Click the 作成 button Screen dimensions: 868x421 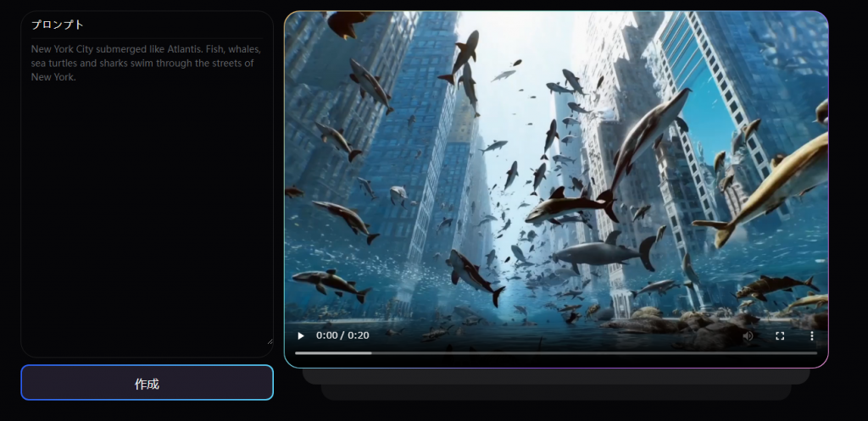click(x=147, y=383)
